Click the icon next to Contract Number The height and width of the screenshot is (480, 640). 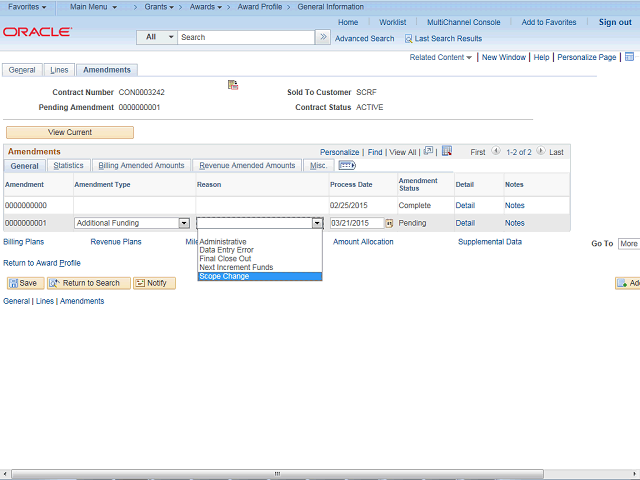[x=233, y=85]
